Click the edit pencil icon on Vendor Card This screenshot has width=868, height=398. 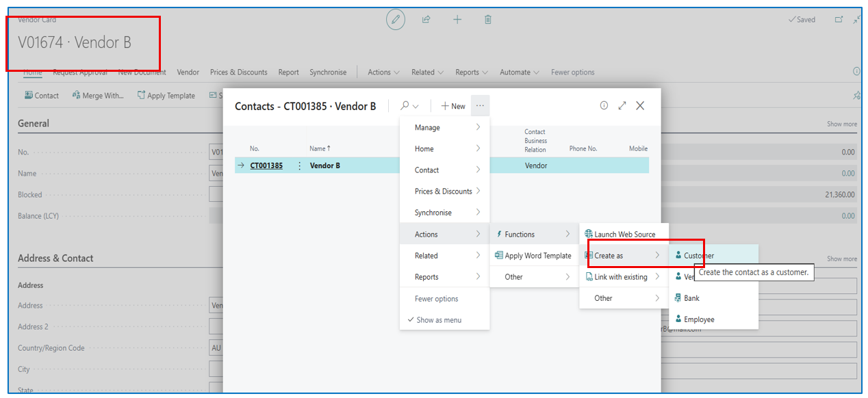point(395,20)
